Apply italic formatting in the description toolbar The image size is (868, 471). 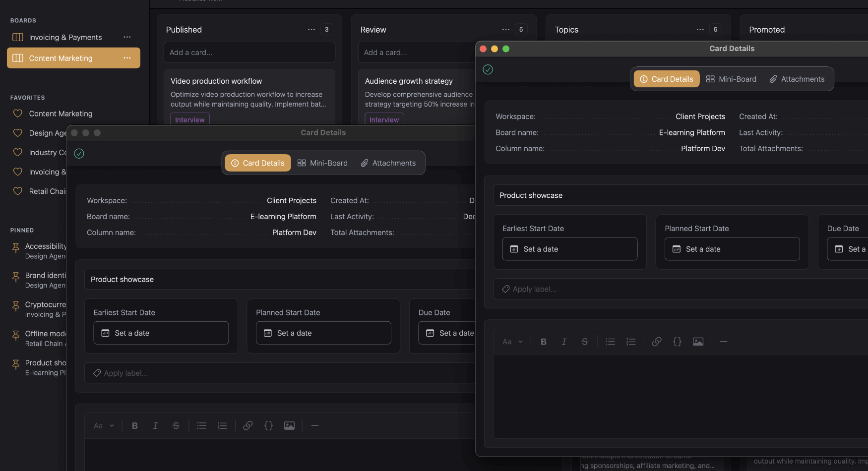click(x=564, y=341)
